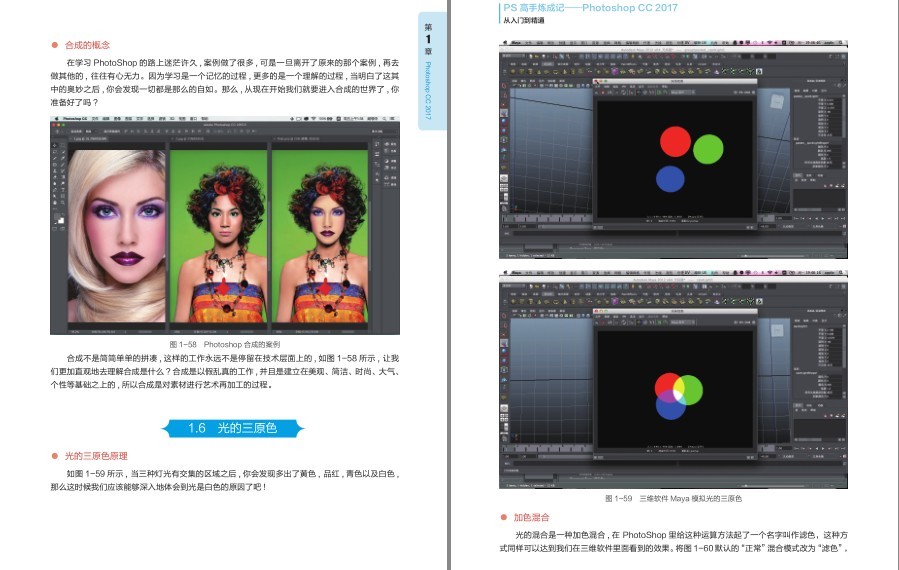Click the subheading 光的三原色原理
Screen dimensions: 899x570
pos(96,456)
